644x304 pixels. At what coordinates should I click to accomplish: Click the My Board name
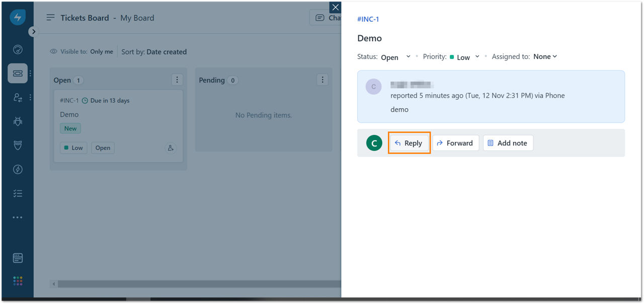[137, 18]
